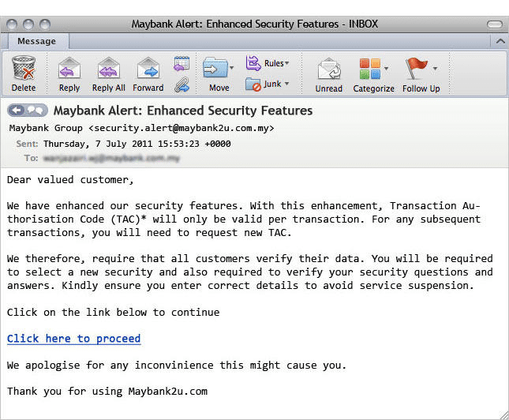Select the Message tab
This screenshot has height=420, width=509.
(x=37, y=41)
